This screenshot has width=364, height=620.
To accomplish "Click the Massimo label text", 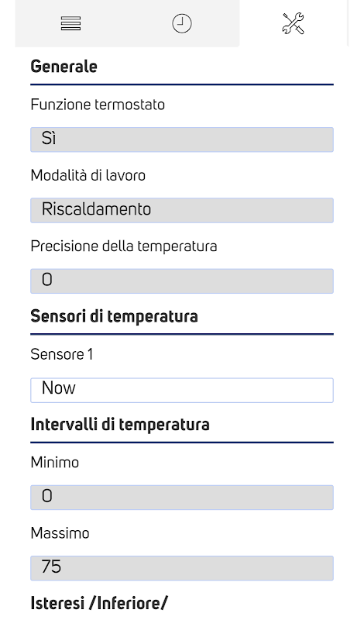I will [60, 533].
